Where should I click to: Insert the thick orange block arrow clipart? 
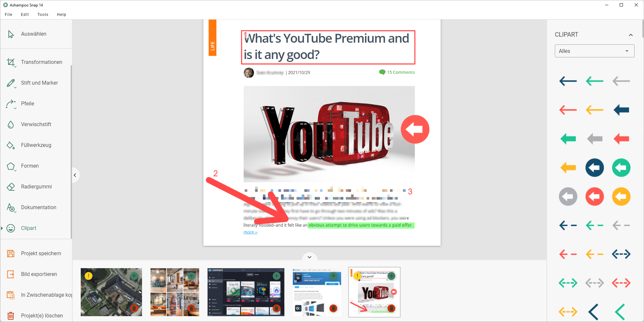pos(568,168)
